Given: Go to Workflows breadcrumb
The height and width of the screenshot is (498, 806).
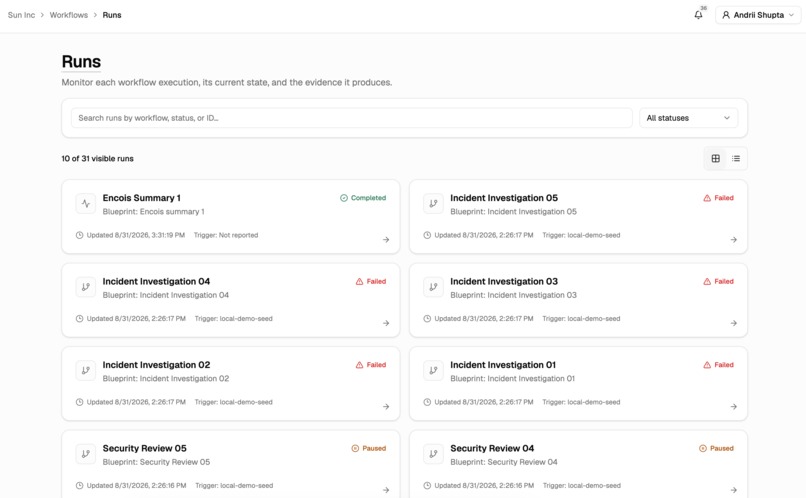Looking at the screenshot, I should point(69,15).
